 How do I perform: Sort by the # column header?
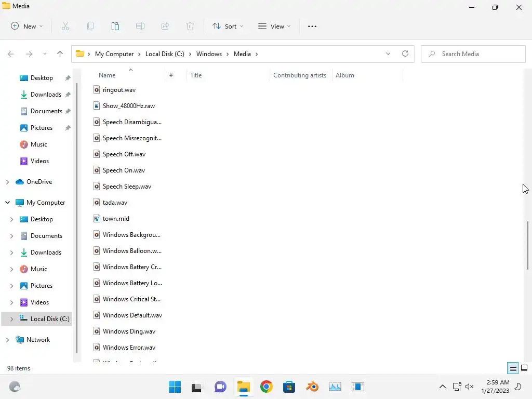(x=171, y=75)
